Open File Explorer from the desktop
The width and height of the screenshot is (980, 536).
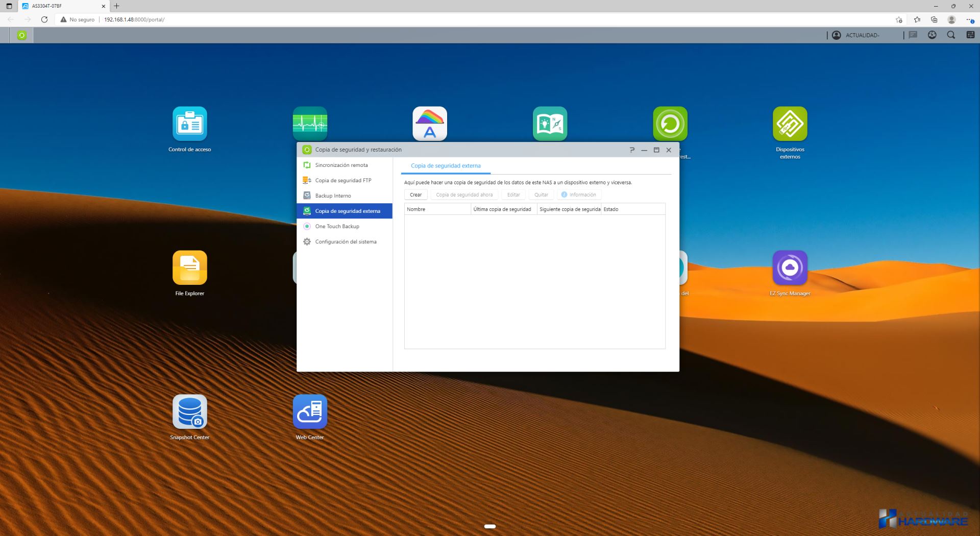(189, 267)
